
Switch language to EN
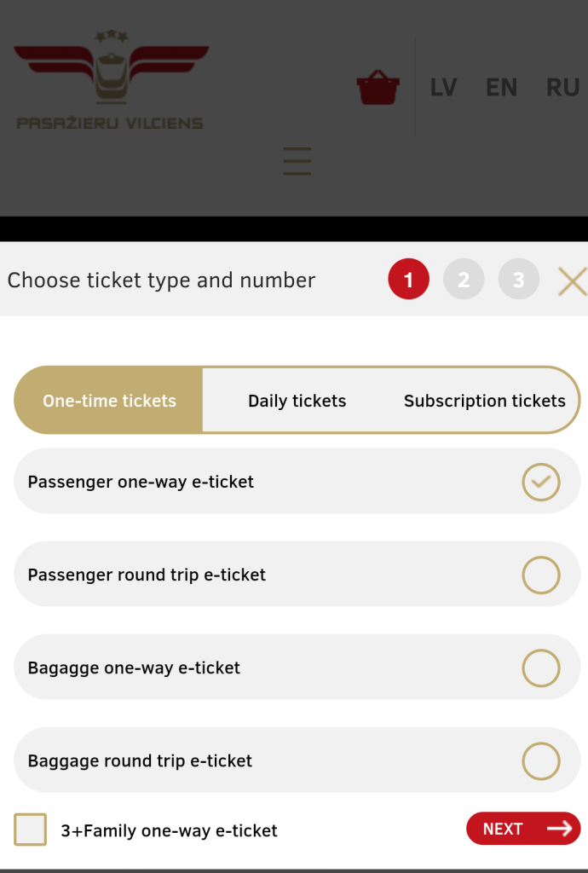pyautogui.click(x=501, y=88)
